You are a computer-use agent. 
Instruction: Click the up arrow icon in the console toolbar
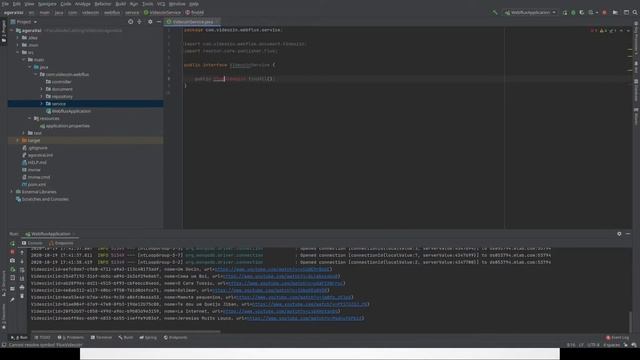[x=22, y=252]
